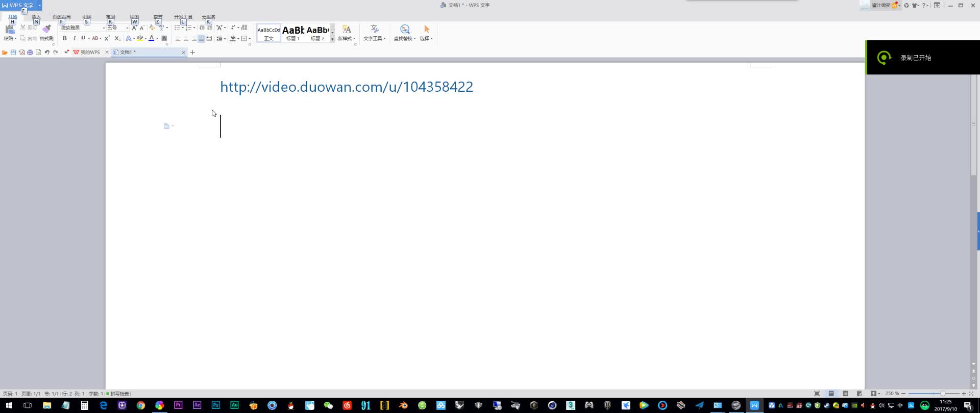Zoom in with the plus button

964,394
